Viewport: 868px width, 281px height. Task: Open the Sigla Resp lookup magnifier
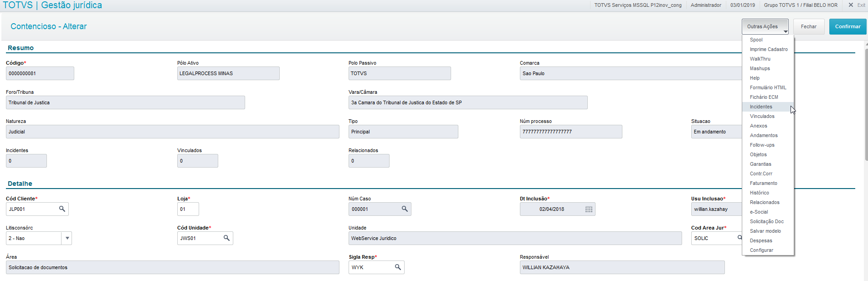pyautogui.click(x=398, y=267)
